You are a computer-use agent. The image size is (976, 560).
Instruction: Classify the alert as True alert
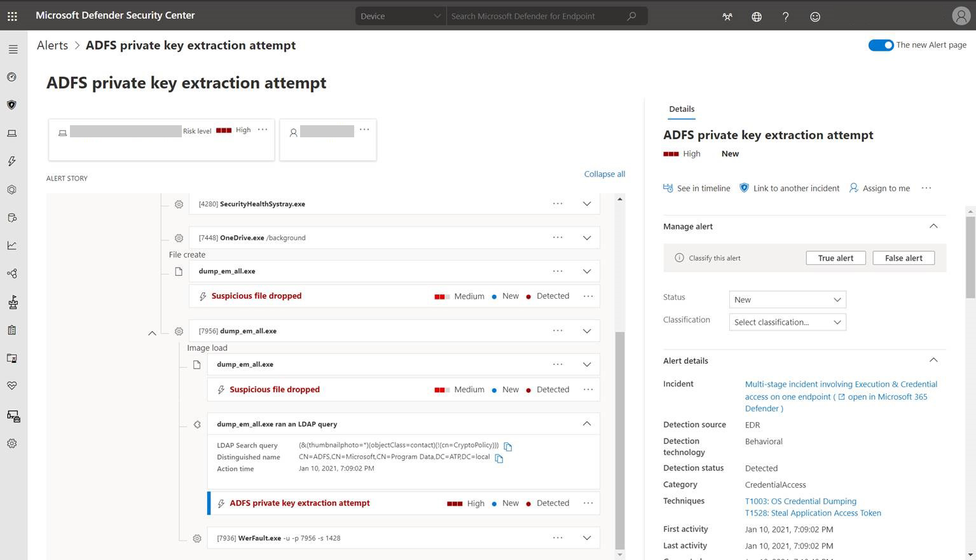[x=835, y=257]
